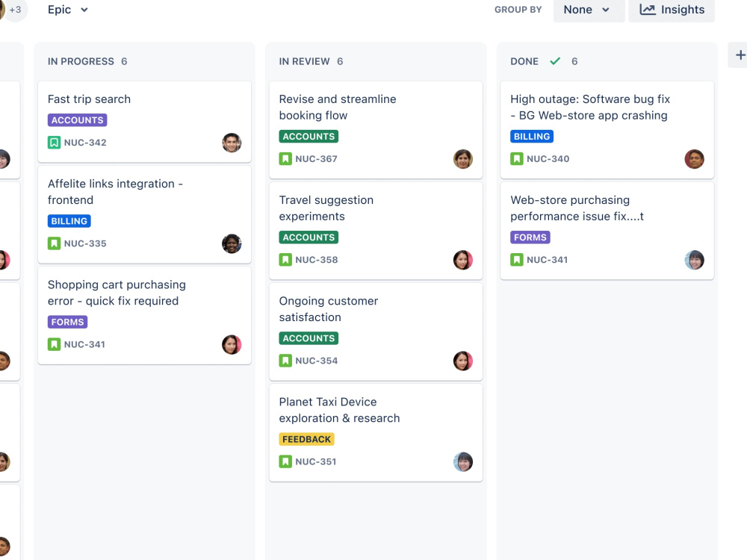Click assignee avatar on NUC-354 card
The width and height of the screenshot is (747, 560).
(x=462, y=361)
